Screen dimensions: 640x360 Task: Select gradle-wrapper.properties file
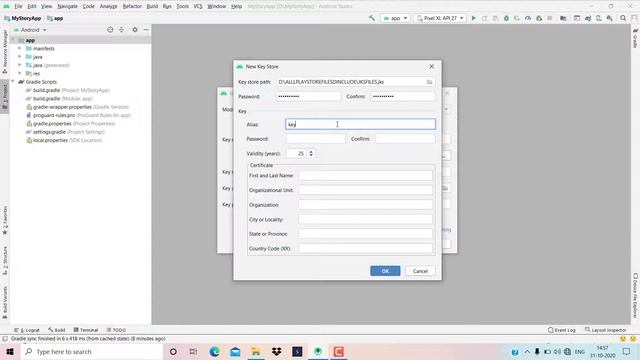pos(77,107)
